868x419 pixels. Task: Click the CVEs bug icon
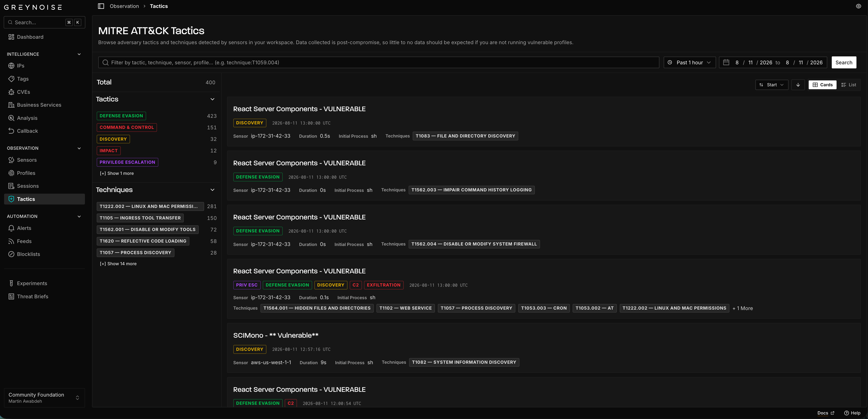[x=11, y=92]
